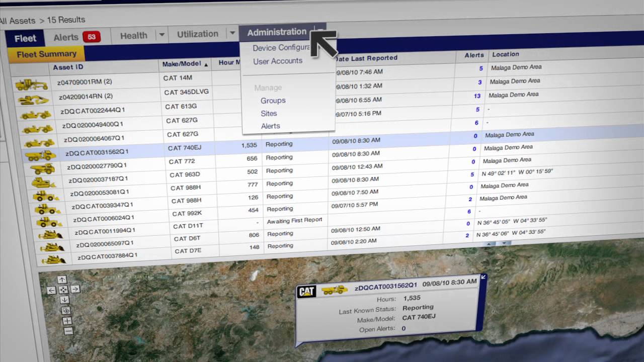Click hour value 1,535 in table
The height and width of the screenshot is (362, 644).
[x=249, y=145]
